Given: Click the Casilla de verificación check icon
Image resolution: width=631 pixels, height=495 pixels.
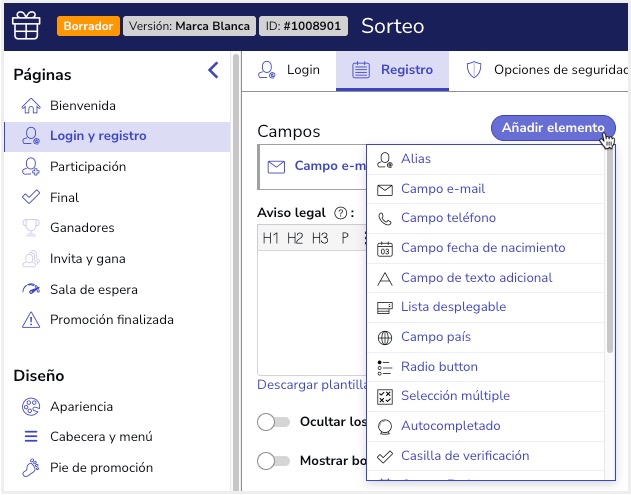Looking at the screenshot, I should pos(385,457).
